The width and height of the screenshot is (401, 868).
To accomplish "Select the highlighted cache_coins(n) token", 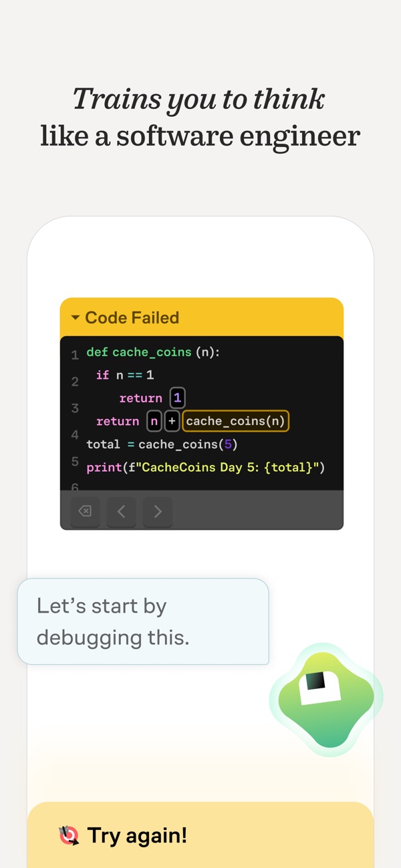I will (235, 421).
